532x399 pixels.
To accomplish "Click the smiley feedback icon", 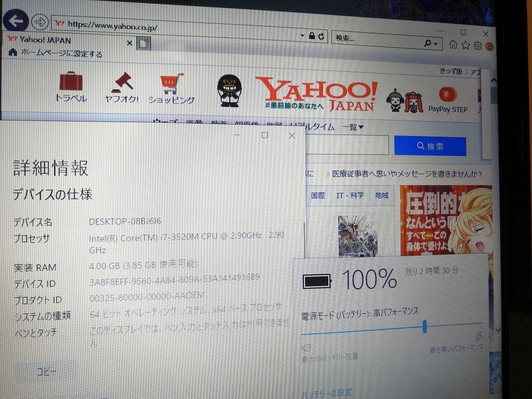I will pos(489,46).
